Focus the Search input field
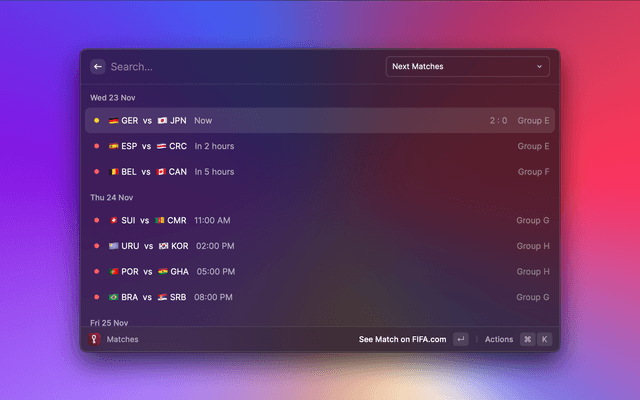Viewport: 640px width, 400px height. click(x=240, y=67)
